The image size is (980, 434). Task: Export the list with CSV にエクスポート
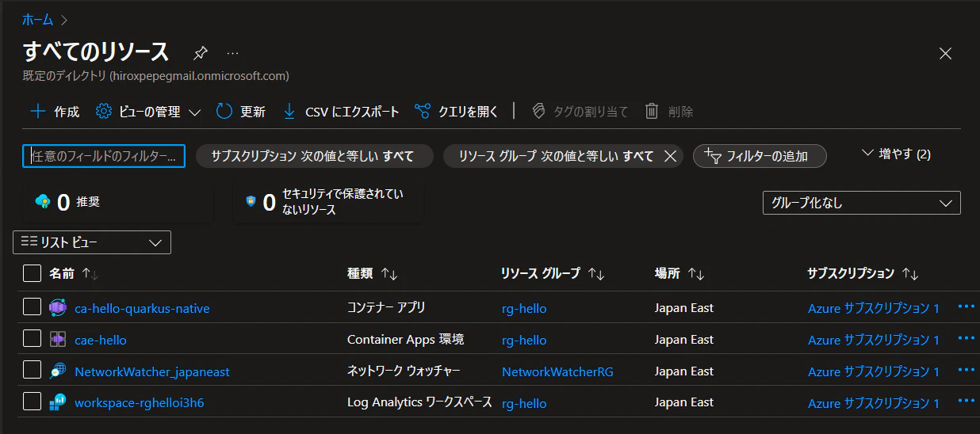[x=341, y=112]
